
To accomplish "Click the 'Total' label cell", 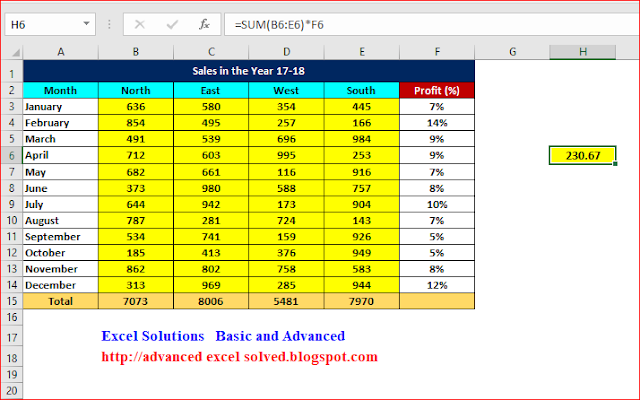I will pyautogui.click(x=61, y=301).
